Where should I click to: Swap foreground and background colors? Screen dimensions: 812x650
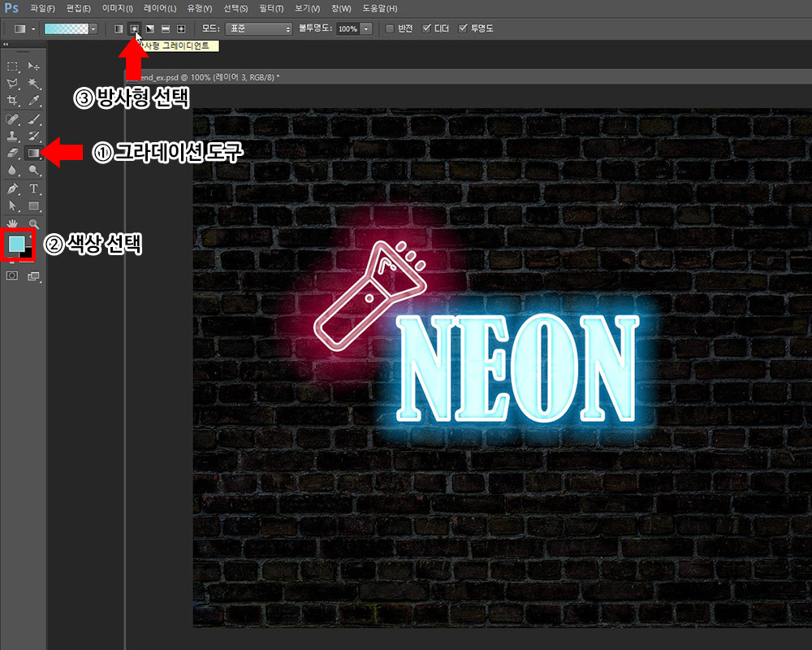pos(29,237)
